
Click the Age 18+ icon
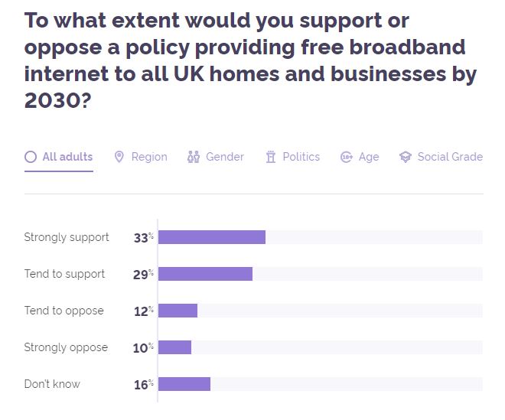point(347,157)
